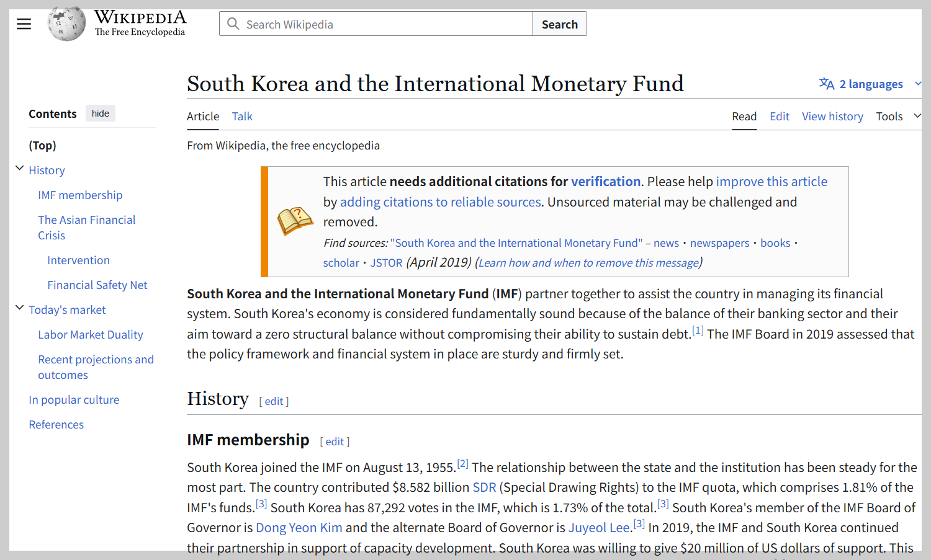Screen dimensions: 931x560
Task: Click the magnifying glass search icon
Action: coord(233,24)
